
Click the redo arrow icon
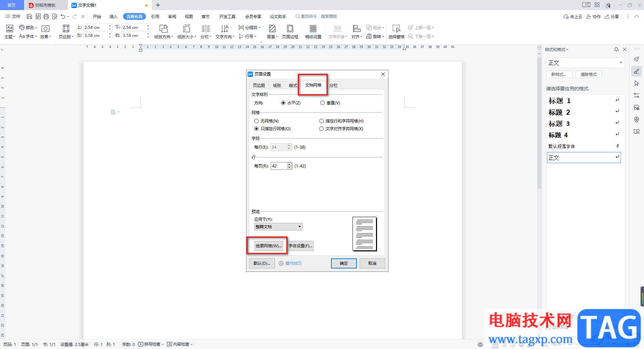coord(74,16)
